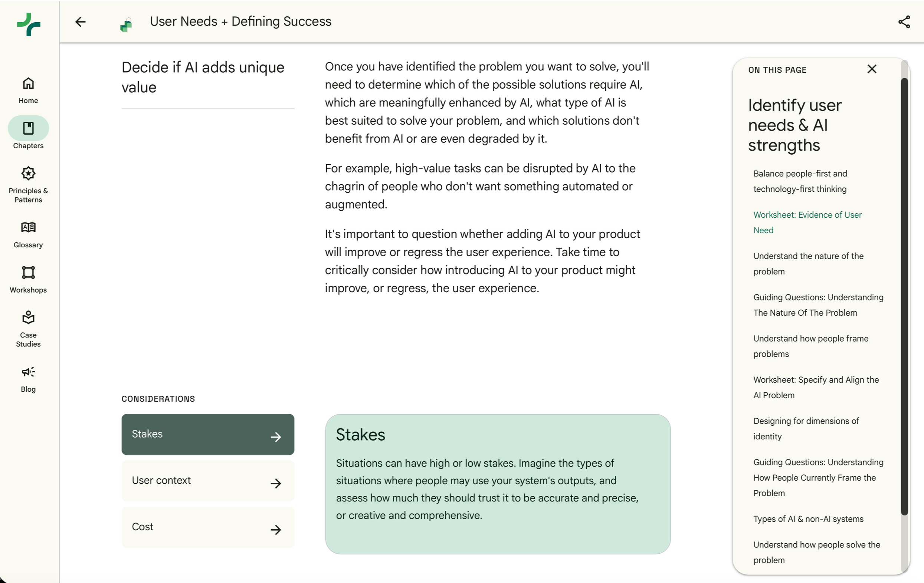Viewport: 924px width, 583px height.
Task: Go back using the arrow icon
Action: pos(80,22)
